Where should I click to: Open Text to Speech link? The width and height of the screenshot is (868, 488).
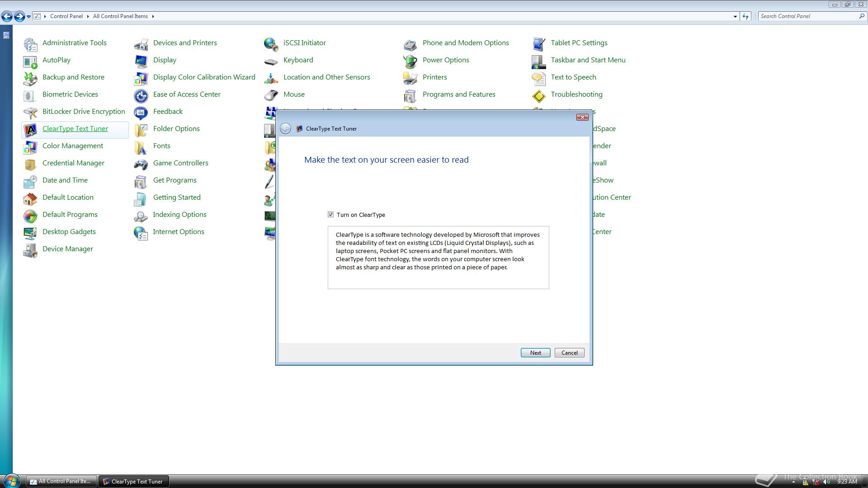pos(573,77)
